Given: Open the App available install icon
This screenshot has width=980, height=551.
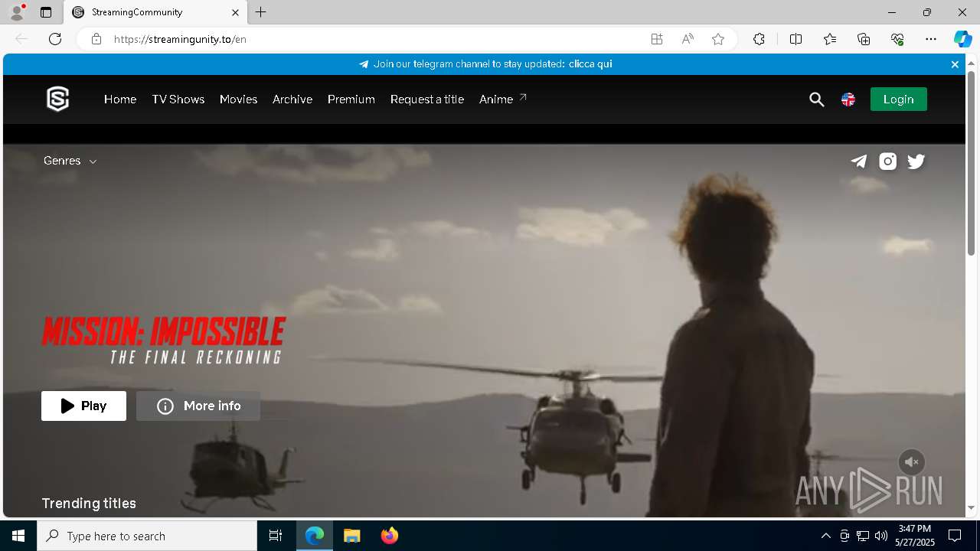Looking at the screenshot, I should tap(656, 39).
